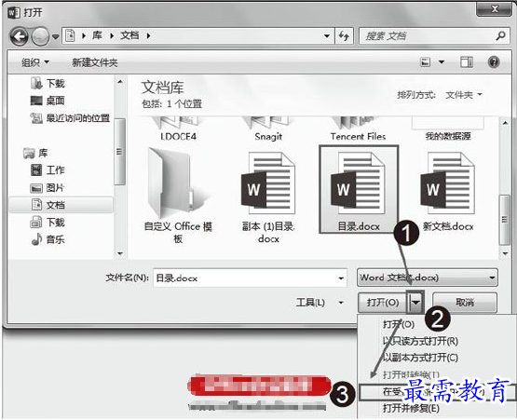The image size is (517, 420).
Task: Click the Forward navigation arrow button
Action: pyautogui.click(x=40, y=36)
